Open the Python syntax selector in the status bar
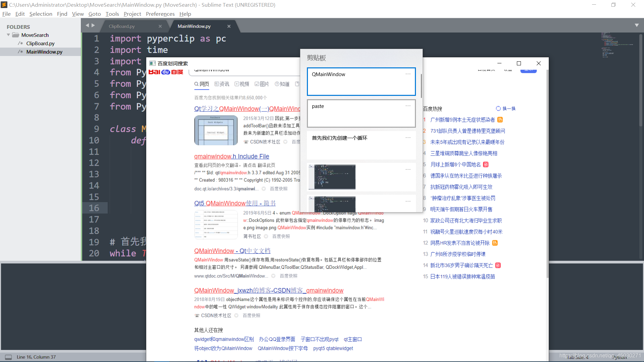 click(x=619, y=357)
